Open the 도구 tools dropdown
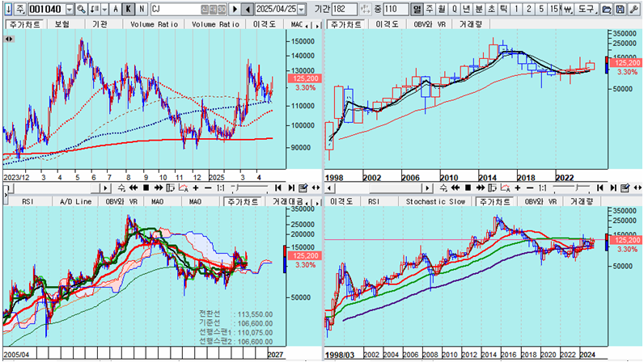The image size is (644, 362). click(x=587, y=9)
